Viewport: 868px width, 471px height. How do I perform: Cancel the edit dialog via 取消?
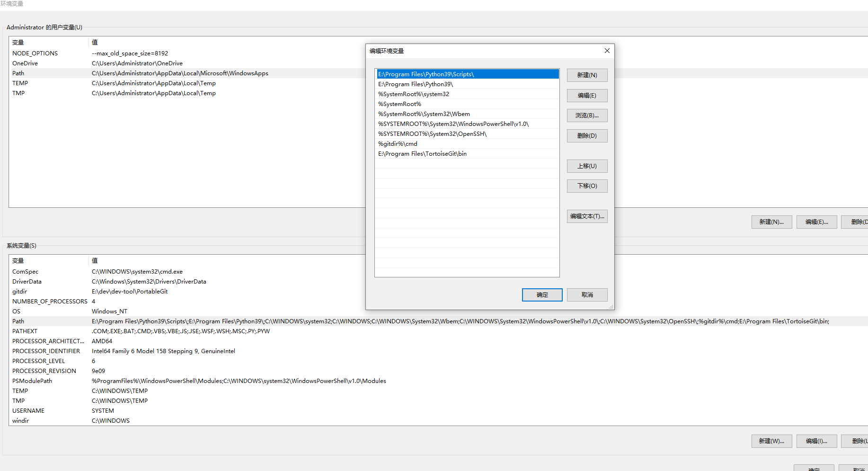click(x=587, y=295)
